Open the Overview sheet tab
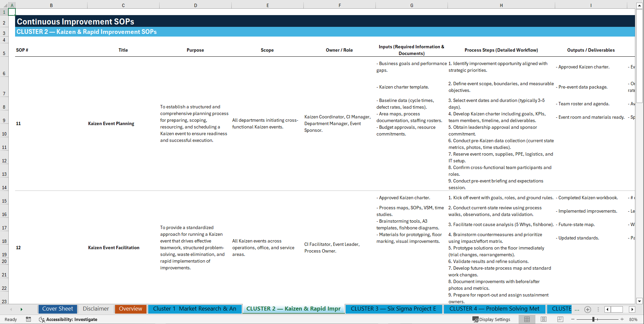 [130, 309]
